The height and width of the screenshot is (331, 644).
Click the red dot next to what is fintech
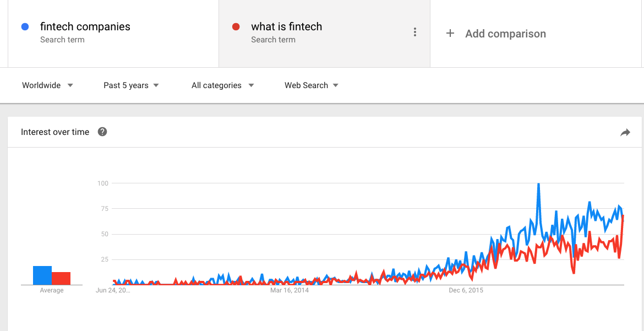click(x=236, y=27)
